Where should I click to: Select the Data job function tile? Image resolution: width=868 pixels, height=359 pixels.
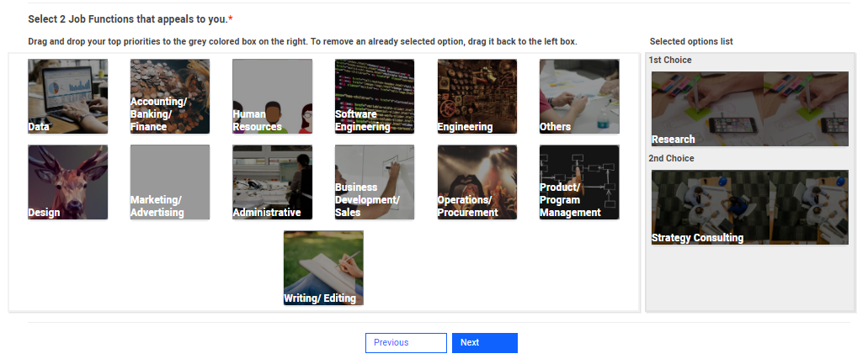pyautogui.click(x=67, y=96)
